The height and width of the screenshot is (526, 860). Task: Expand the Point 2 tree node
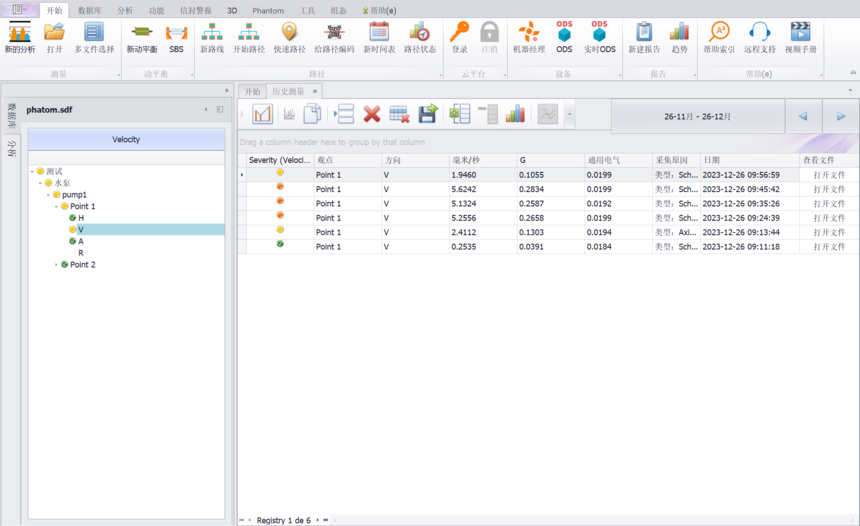[56, 265]
